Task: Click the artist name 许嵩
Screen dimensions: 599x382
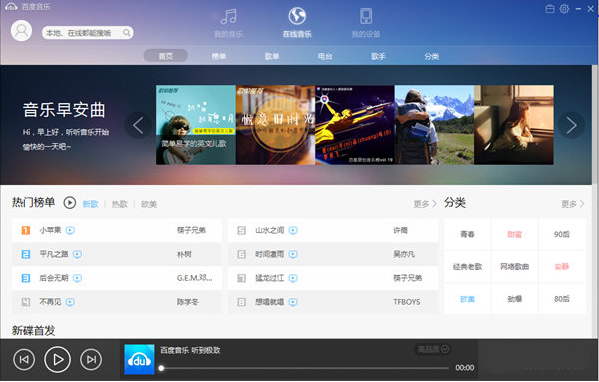Action: 400,230
